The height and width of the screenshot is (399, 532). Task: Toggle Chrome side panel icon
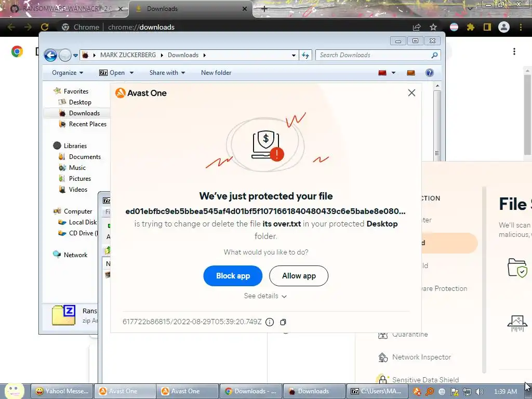487,27
